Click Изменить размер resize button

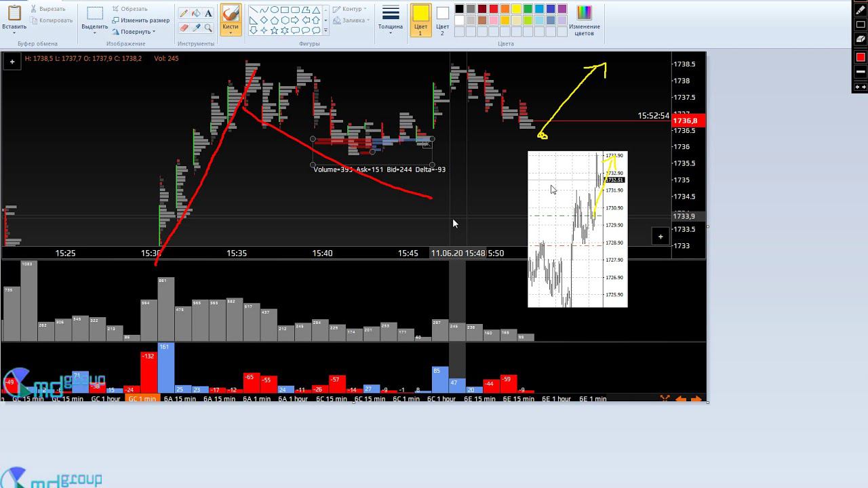[x=140, y=20]
